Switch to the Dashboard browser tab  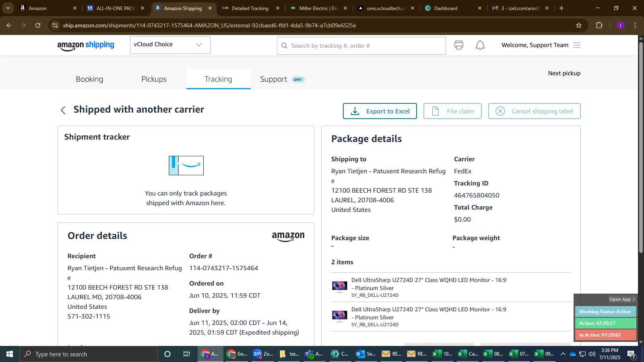point(453,8)
